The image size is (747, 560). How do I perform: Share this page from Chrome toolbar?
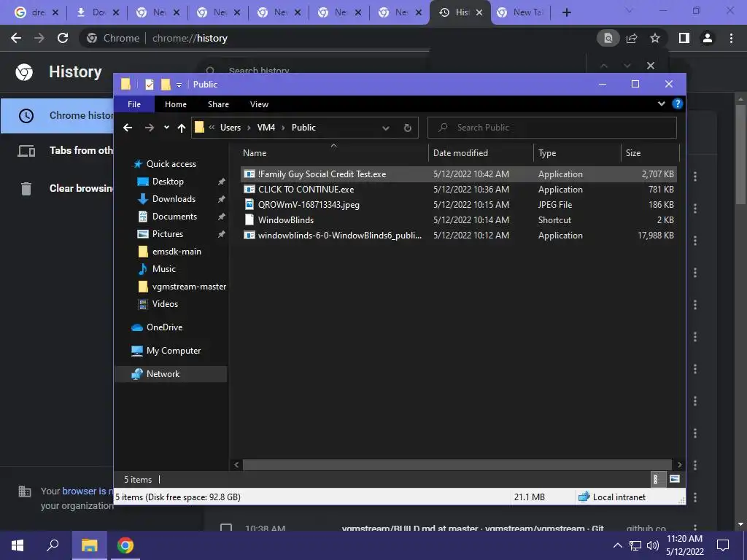[x=632, y=38]
